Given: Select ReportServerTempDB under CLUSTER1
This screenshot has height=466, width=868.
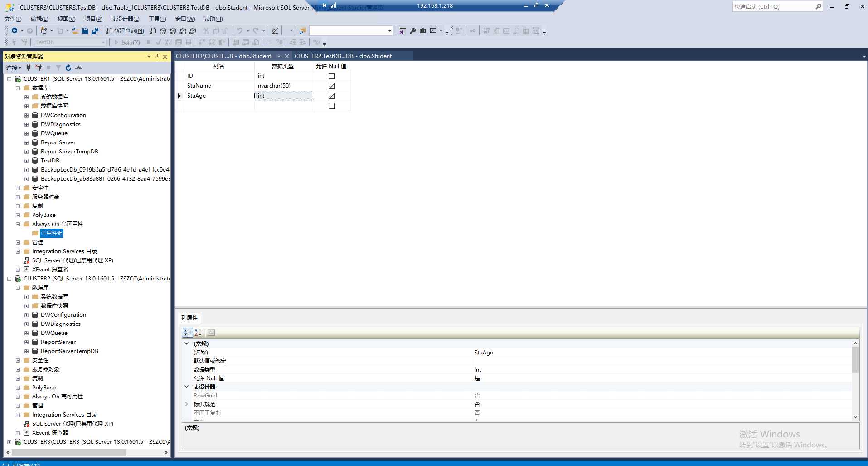Looking at the screenshot, I should (x=69, y=152).
